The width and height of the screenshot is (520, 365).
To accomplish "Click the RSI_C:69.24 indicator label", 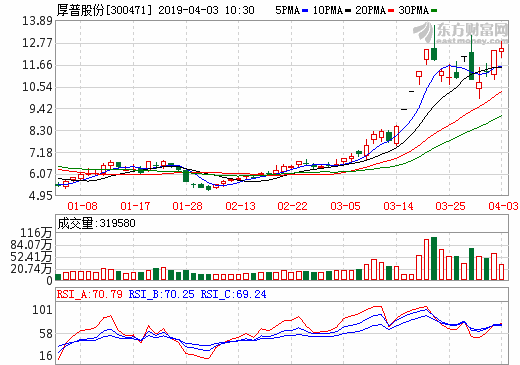I will pos(233,294).
